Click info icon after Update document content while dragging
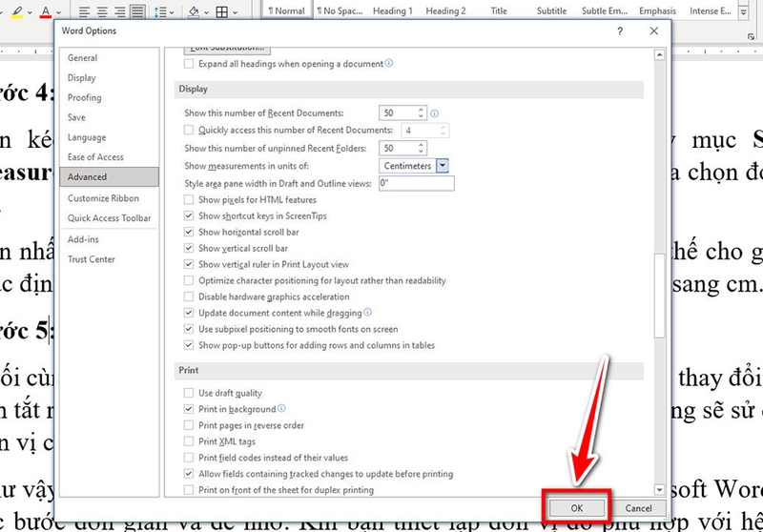 click(x=367, y=312)
